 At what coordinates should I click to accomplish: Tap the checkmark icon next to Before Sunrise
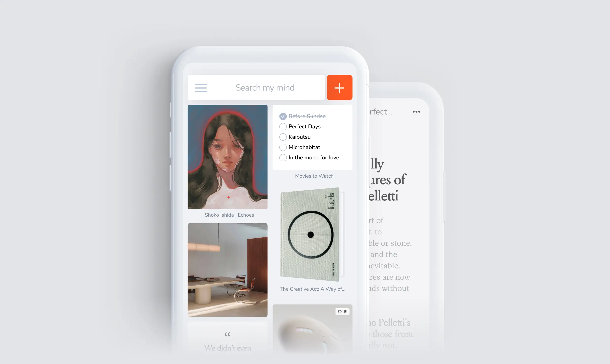coord(283,116)
